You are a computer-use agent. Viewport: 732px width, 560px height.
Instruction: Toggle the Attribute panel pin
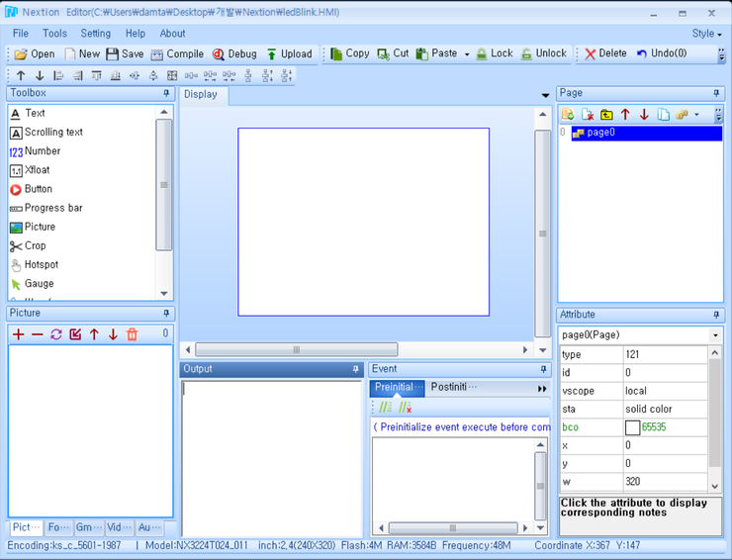[716, 315]
